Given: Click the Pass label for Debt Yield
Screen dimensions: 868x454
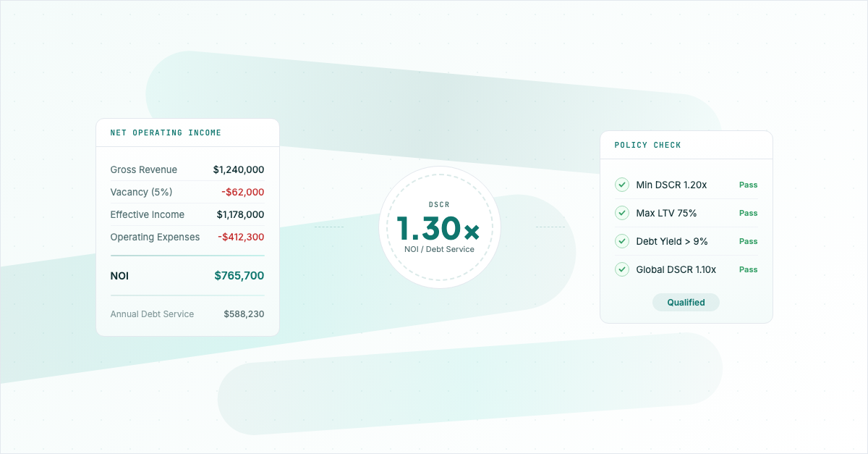Looking at the screenshot, I should (x=748, y=242).
